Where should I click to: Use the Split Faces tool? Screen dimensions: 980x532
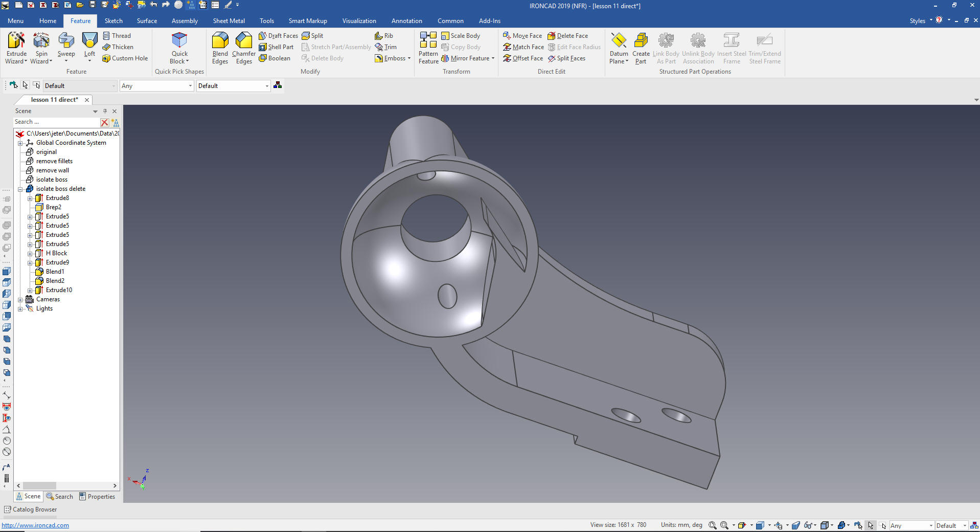point(566,58)
